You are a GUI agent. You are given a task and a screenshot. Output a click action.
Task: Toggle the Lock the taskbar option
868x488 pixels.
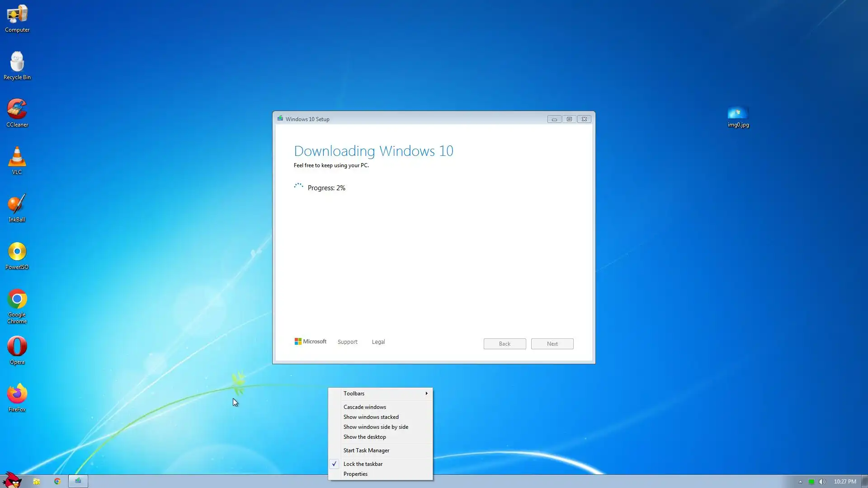pyautogui.click(x=363, y=464)
